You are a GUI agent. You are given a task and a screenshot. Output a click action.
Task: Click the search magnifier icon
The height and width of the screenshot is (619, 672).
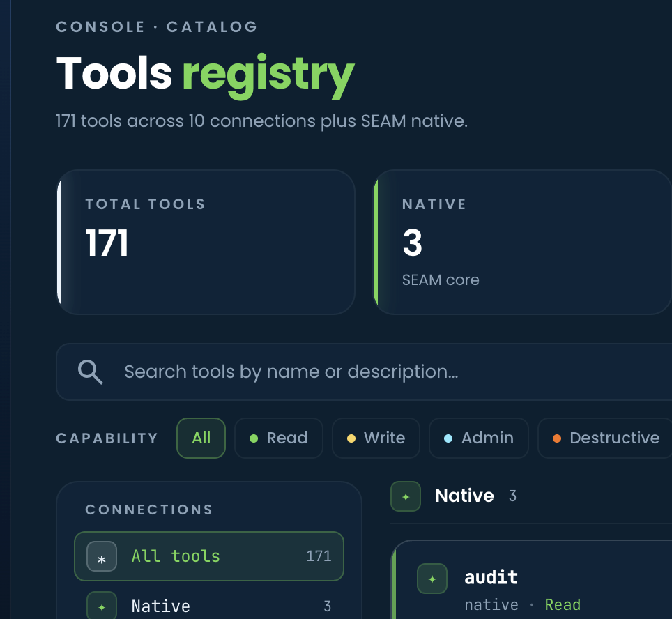pyautogui.click(x=91, y=372)
